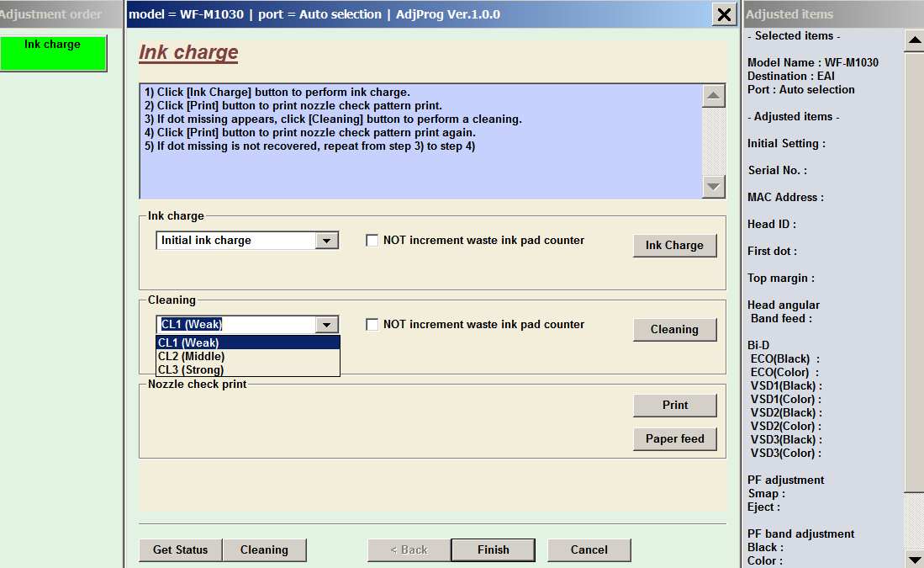Click Get Status button

[x=180, y=549]
